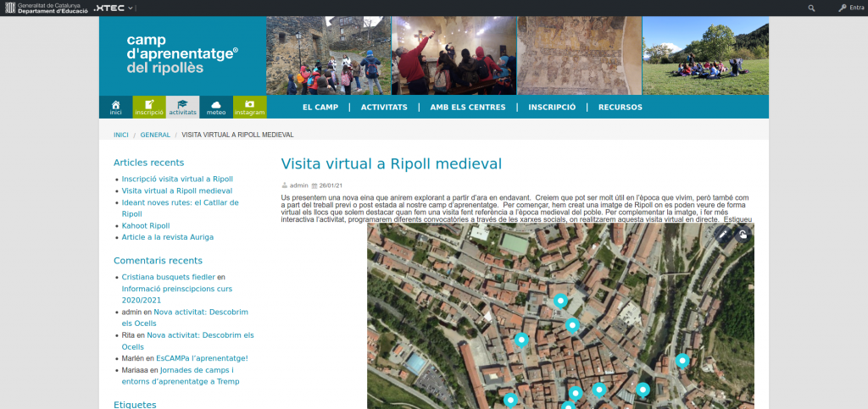Open the AMB ELS CENTRES menu
Image resolution: width=868 pixels, height=409 pixels.
(467, 108)
